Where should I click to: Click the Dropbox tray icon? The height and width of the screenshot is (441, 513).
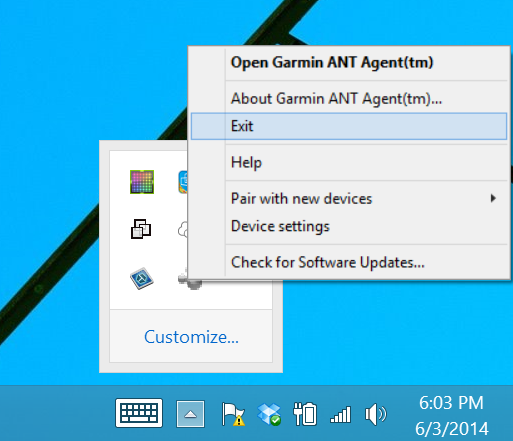[269, 414]
